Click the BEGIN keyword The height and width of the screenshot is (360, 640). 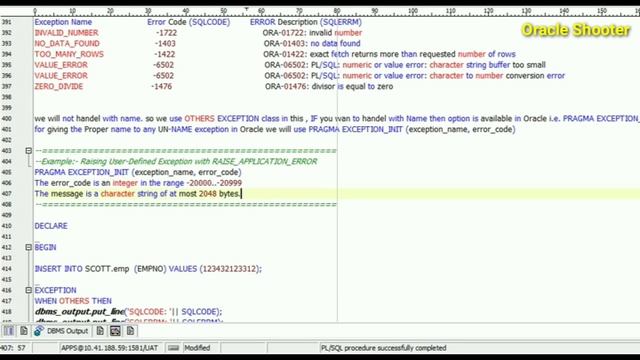click(x=45, y=247)
